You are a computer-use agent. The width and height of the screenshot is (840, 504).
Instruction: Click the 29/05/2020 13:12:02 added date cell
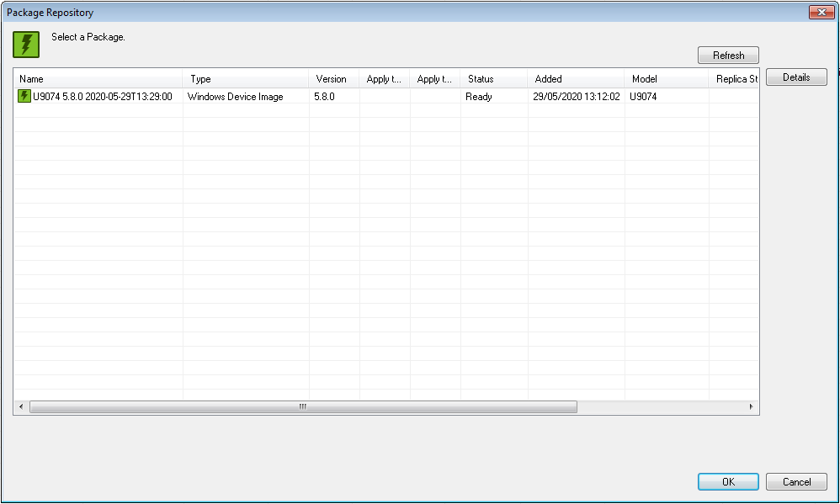pyautogui.click(x=577, y=97)
